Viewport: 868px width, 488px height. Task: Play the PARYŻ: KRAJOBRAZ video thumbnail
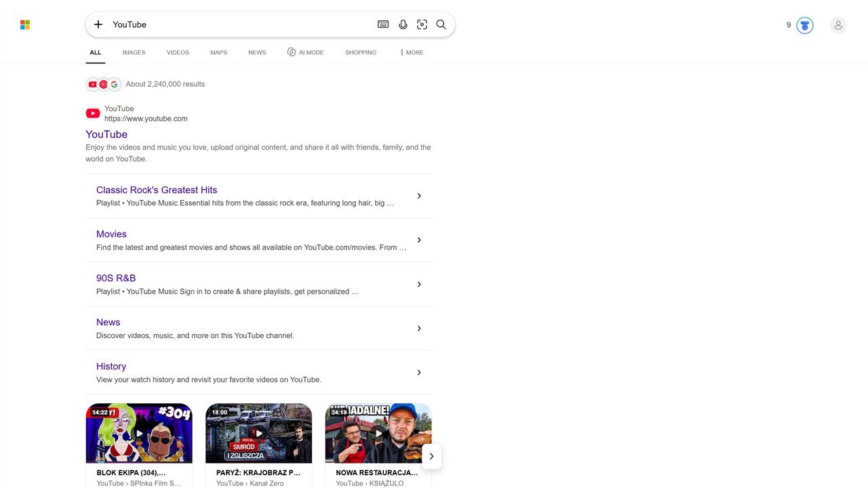pyautogui.click(x=258, y=433)
